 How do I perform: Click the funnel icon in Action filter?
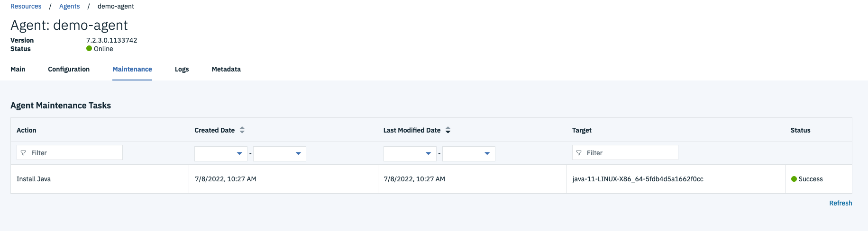23,153
